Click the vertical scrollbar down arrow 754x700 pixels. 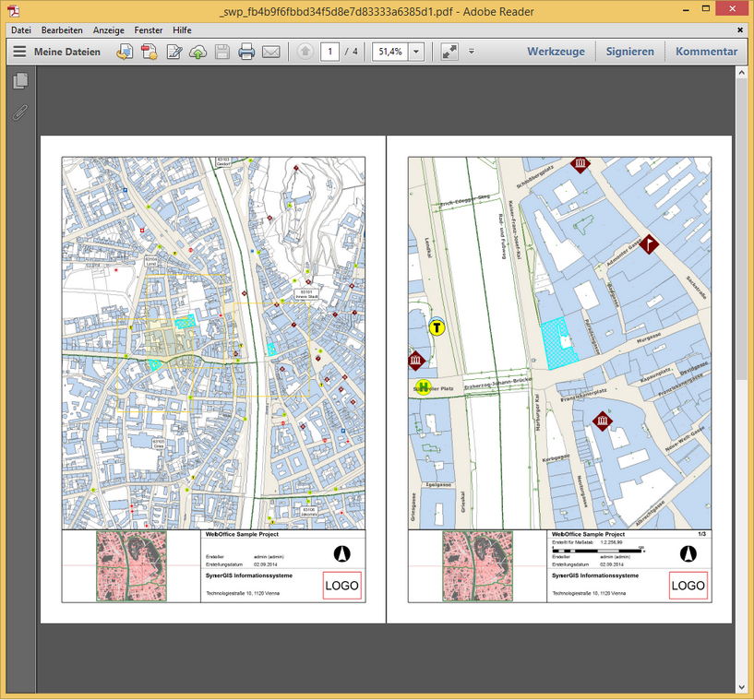(743, 685)
